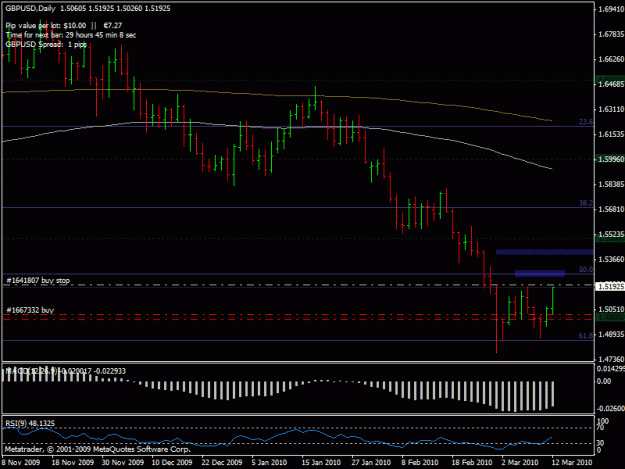This screenshot has width=625, height=469.
Task: Click the 38.2 Fibonacci level label
Action: [586, 203]
